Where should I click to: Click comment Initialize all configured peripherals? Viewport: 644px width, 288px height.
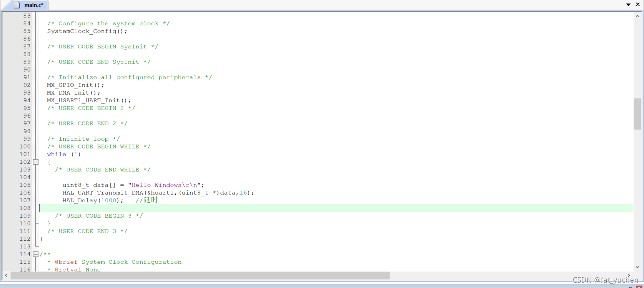[x=130, y=77]
